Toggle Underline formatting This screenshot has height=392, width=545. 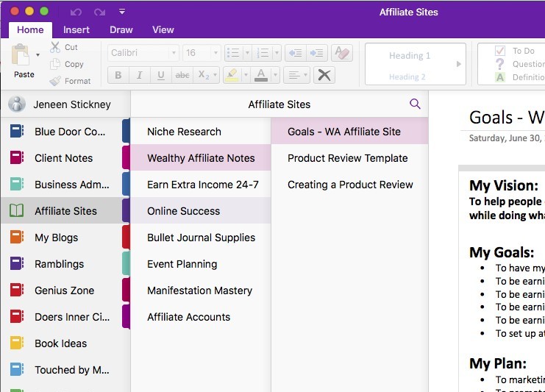point(160,75)
